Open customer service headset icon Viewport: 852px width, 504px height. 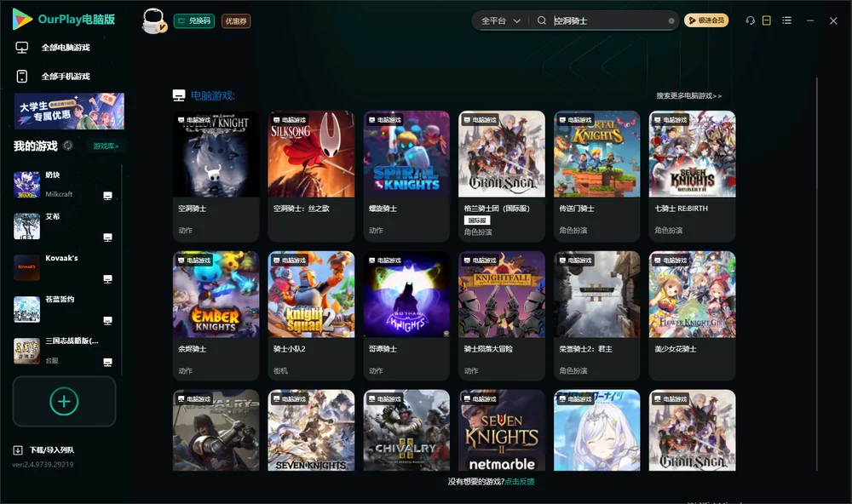pyautogui.click(x=751, y=20)
